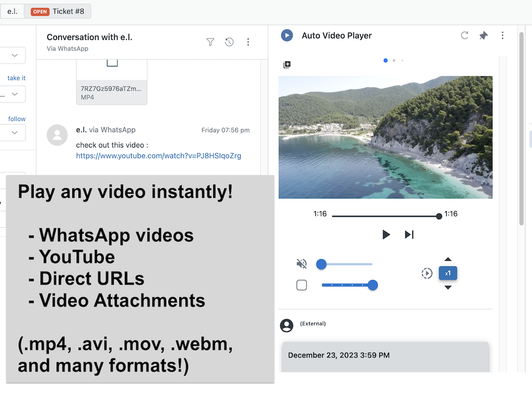The width and height of the screenshot is (532, 399).
Task: Click the x1 speed button
Action: point(448,273)
